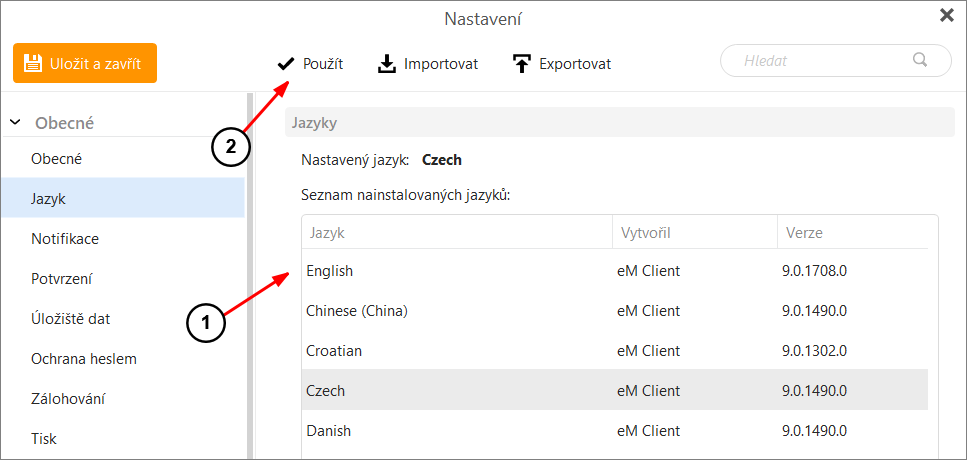Click the floppy disk save icon
The width and height of the screenshot is (967, 460).
pos(32,63)
